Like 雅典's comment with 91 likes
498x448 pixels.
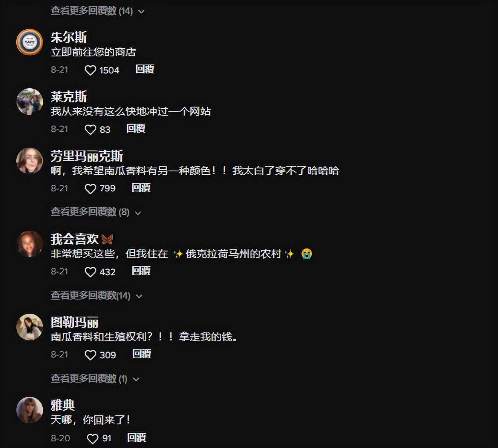92,439
